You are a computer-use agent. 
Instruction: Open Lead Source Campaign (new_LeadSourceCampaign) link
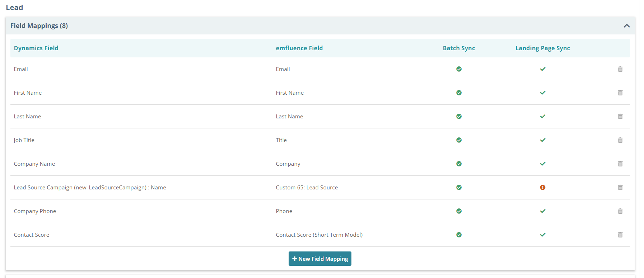[x=80, y=188]
